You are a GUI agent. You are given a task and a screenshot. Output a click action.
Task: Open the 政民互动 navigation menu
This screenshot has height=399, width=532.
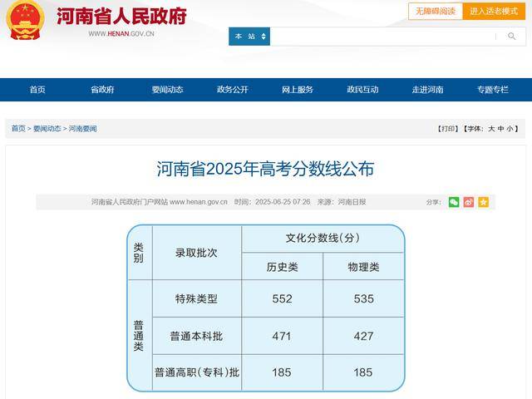(x=362, y=90)
